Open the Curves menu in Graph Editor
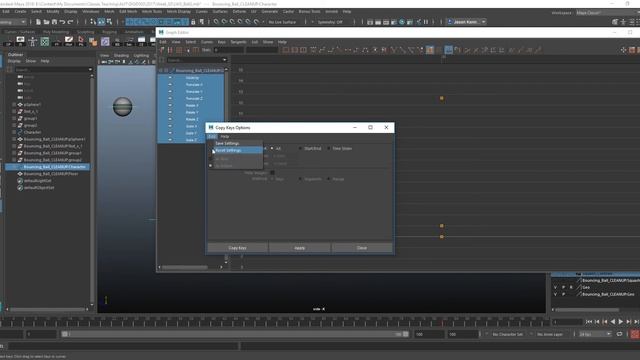The image size is (640, 360). pyautogui.click(x=207, y=42)
